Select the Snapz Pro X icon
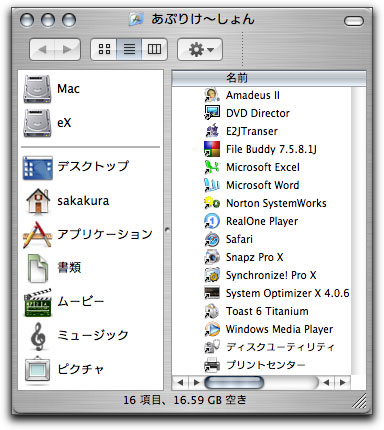Image resolution: width=384 pixels, height=430 pixels. [212, 257]
